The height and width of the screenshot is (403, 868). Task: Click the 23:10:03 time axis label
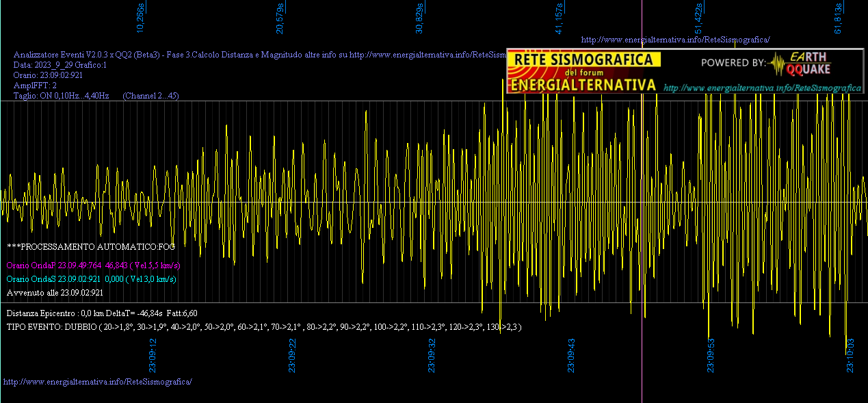(x=850, y=355)
